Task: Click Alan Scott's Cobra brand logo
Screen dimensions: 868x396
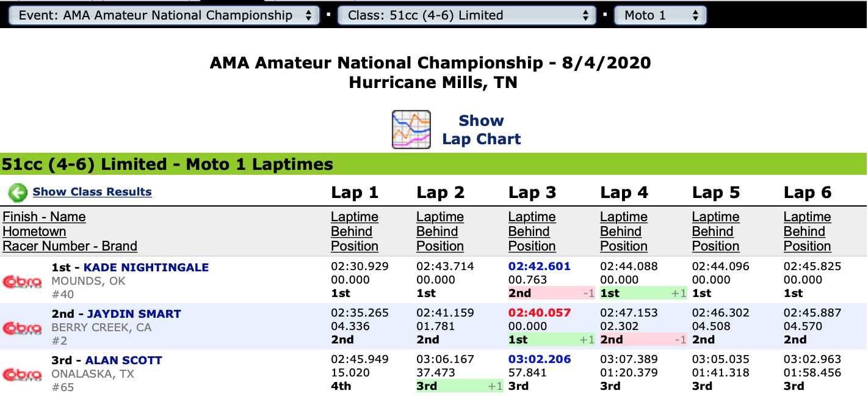Action: [x=23, y=375]
